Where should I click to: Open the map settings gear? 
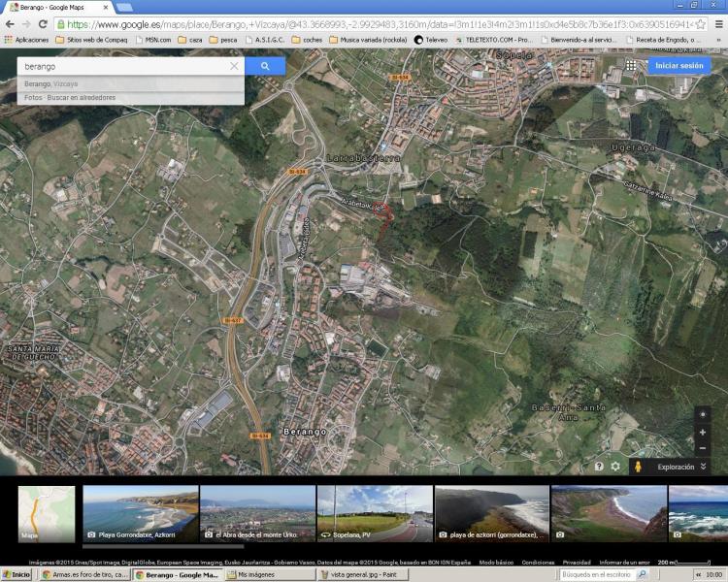615,467
